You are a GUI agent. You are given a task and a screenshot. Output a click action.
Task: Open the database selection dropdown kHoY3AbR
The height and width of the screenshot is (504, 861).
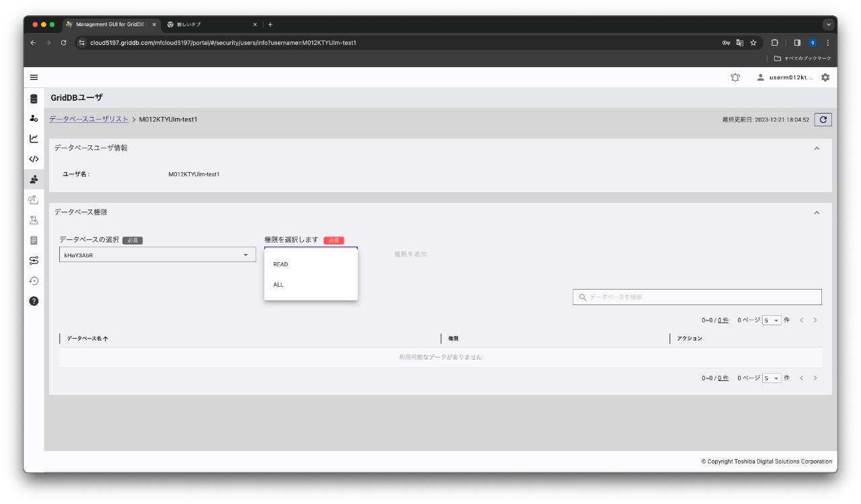coord(157,255)
